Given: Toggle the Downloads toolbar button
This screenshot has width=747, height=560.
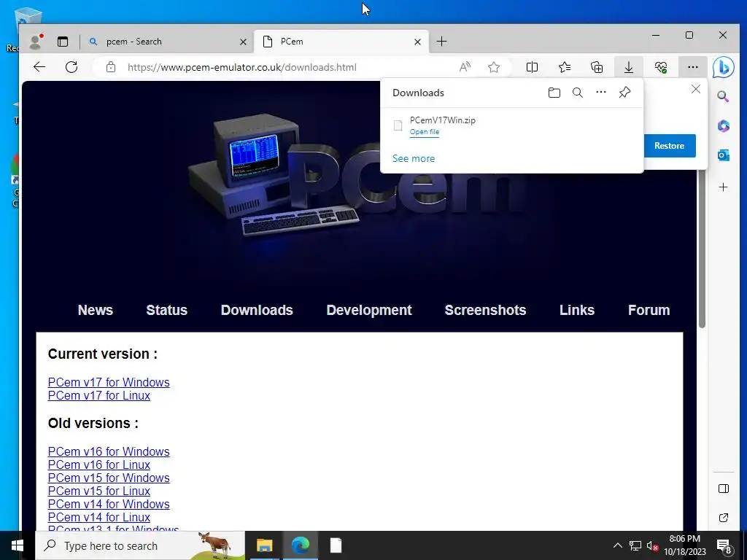Looking at the screenshot, I should point(629,67).
